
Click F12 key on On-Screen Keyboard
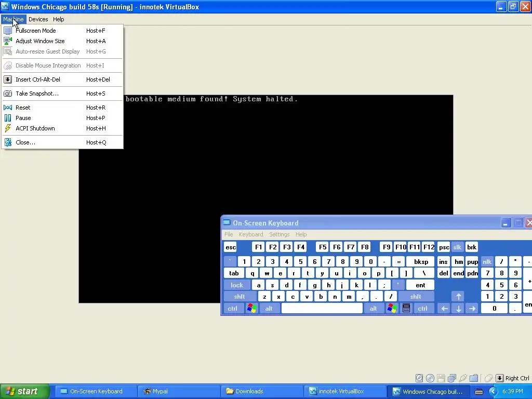[x=429, y=247]
